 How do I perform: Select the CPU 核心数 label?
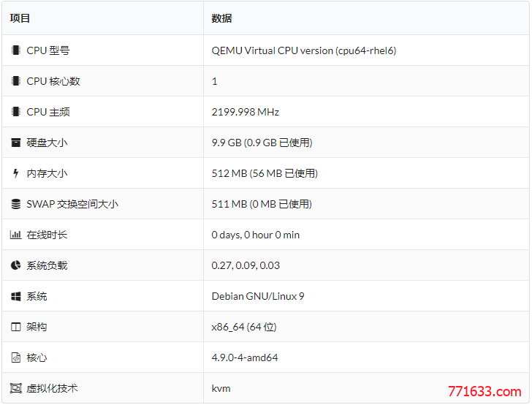[x=53, y=81]
